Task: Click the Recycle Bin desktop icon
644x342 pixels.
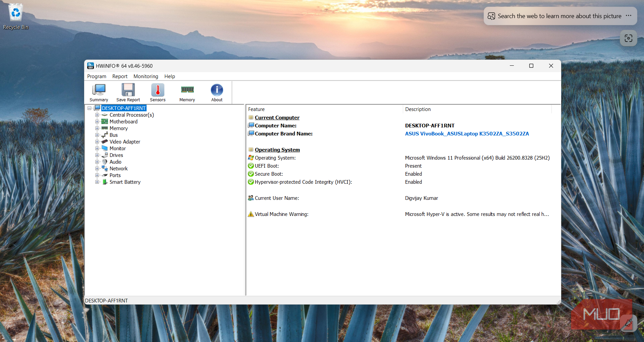Action: 15,16
